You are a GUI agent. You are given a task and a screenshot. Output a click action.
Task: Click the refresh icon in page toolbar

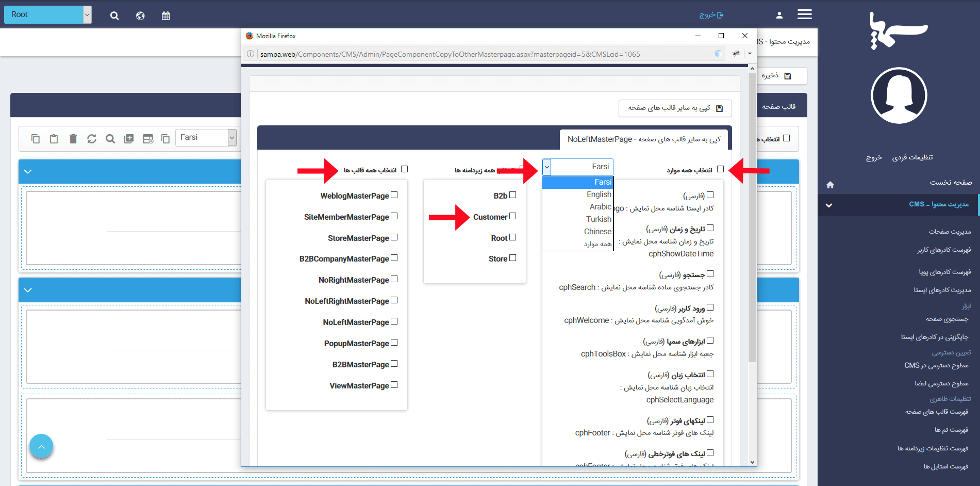click(x=92, y=138)
